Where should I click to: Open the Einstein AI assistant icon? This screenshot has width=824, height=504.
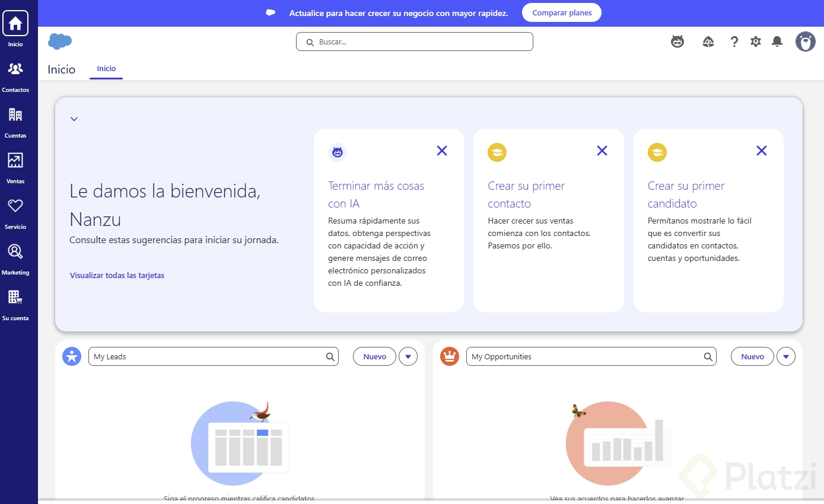677,42
